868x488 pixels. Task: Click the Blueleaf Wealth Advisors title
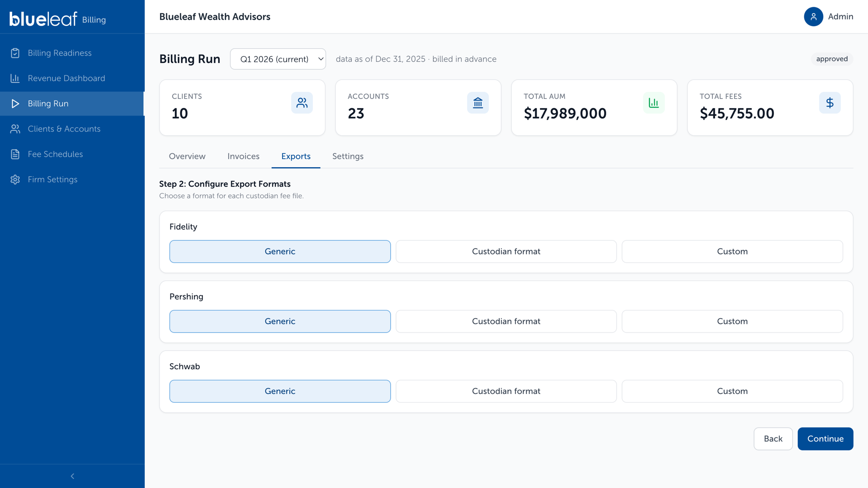pyautogui.click(x=215, y=17)
